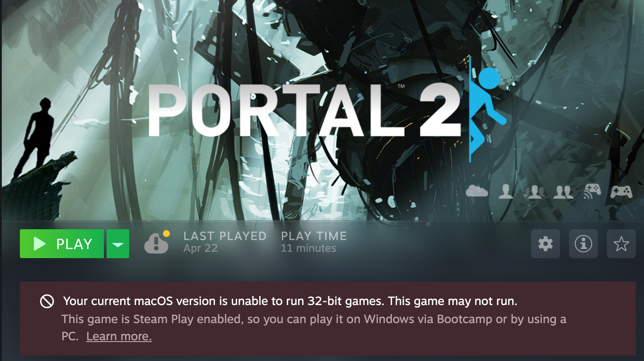Click the Steam Cloud feature icon
Viewport: 644px width, 361px height.
(477, 191)
